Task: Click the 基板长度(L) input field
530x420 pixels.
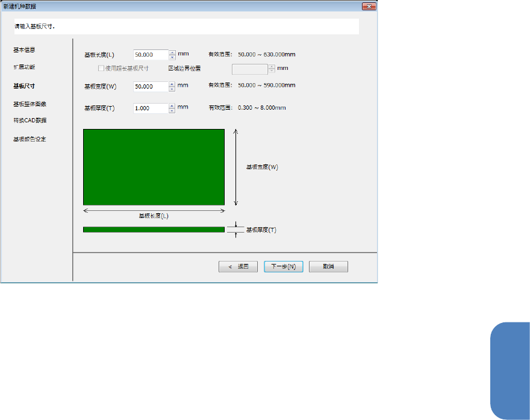Action: pyautogui.click(x=151, y=55)
